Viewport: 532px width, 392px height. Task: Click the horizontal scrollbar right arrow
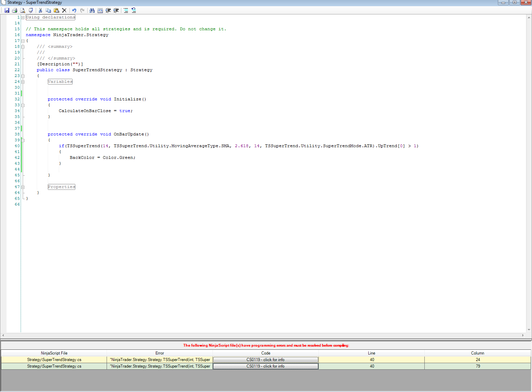pos(523,335)
